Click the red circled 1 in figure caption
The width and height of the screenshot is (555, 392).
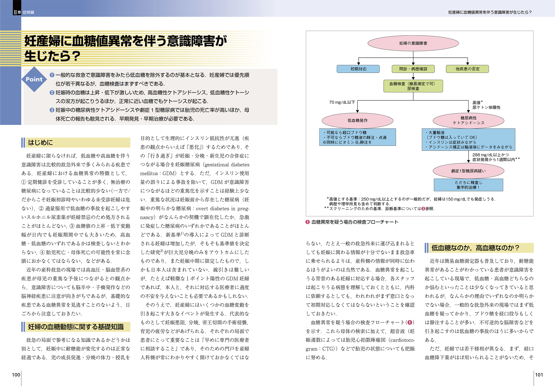307,222
